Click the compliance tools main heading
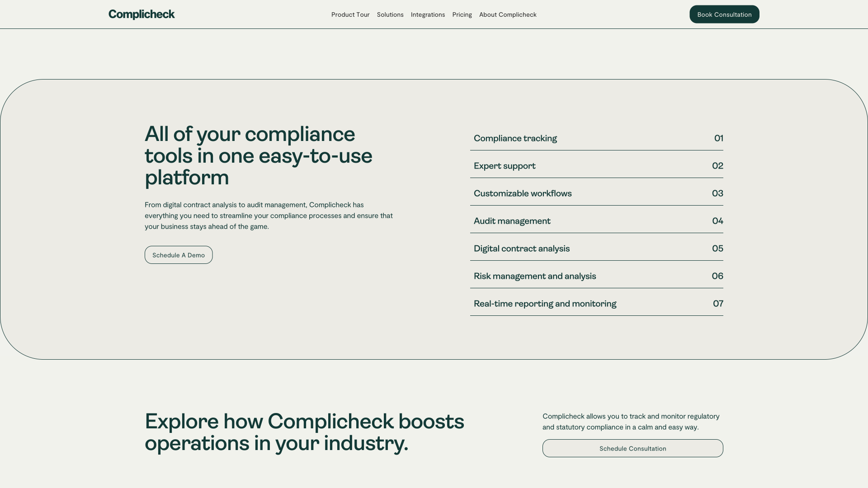Image resolution: width=868 pixels, height=488 pixels. (259, 155)
